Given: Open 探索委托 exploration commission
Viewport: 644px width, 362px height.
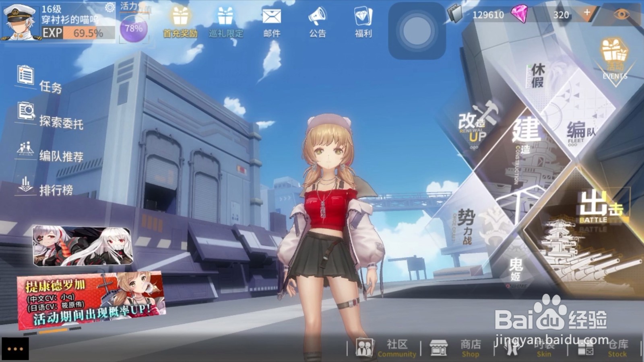Looking at the screenshot, I should 50,116.
